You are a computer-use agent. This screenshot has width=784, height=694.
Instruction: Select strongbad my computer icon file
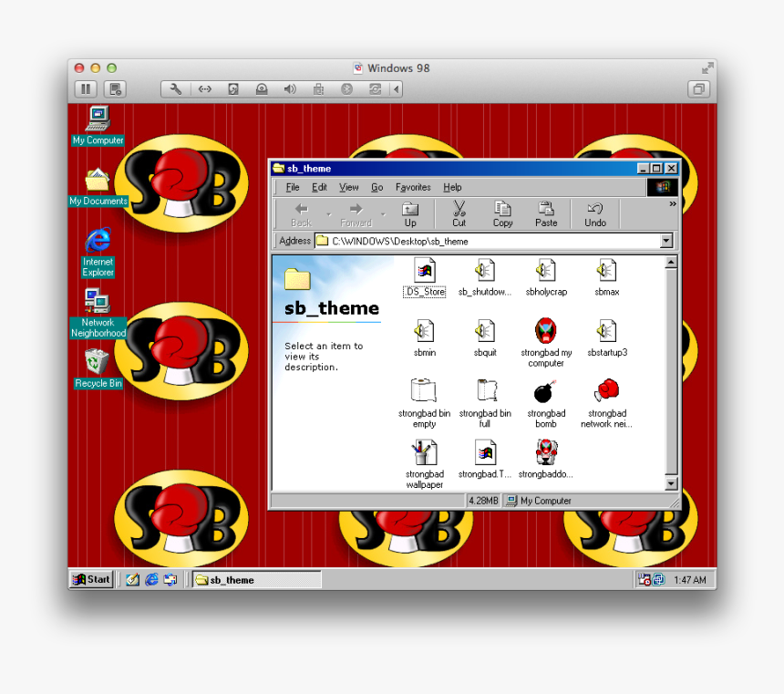(546, 343)
